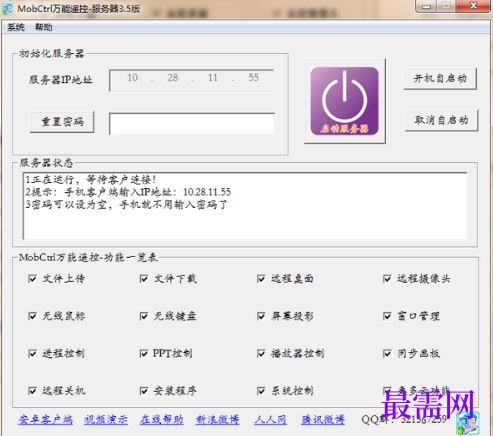Screen dimensions: 493x436
Task: Click the server IP address field
Action: [192, 80]
